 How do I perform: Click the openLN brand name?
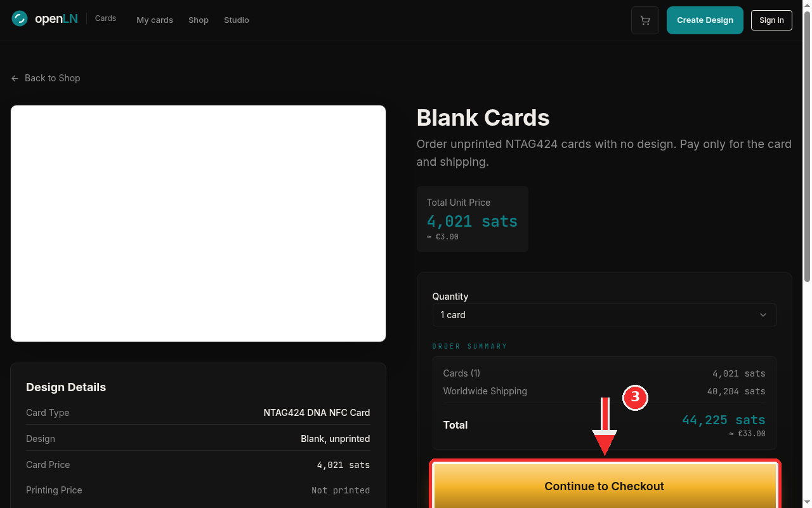click(56, 19)
